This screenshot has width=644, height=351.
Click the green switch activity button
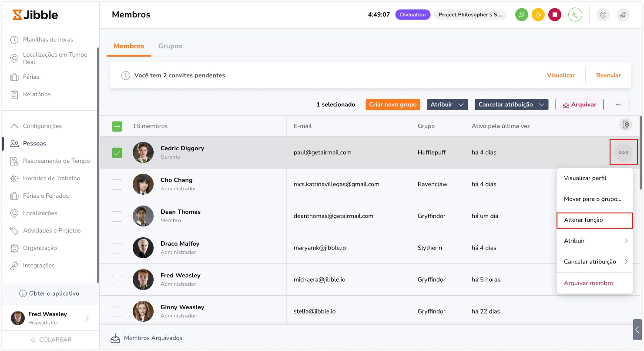pyautogui.click(x=522, y=15)
